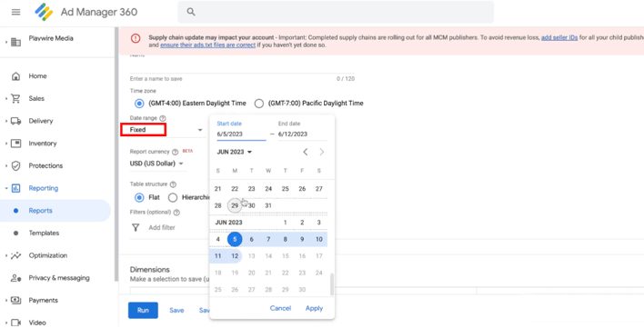Select May 29 in calendar

click(235, 205)
